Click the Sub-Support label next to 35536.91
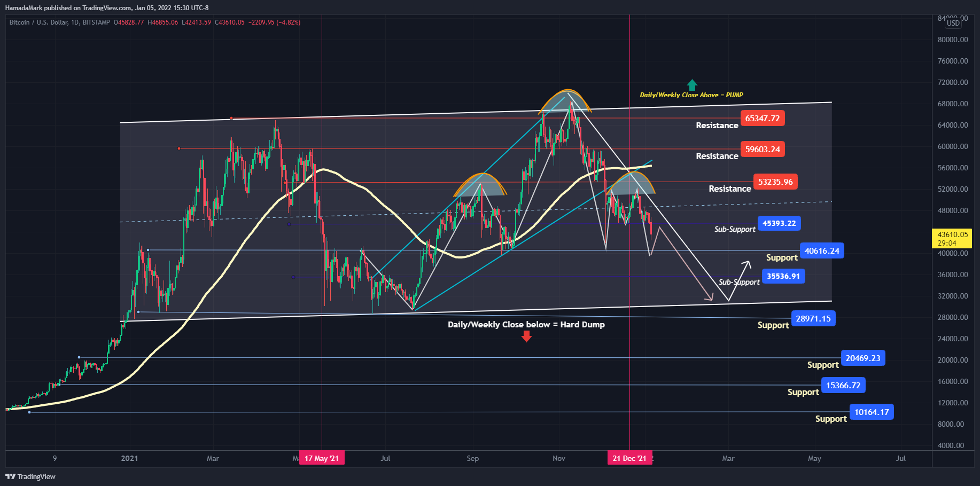This screenshot has height=486, width=980. [x=739, y=282]
